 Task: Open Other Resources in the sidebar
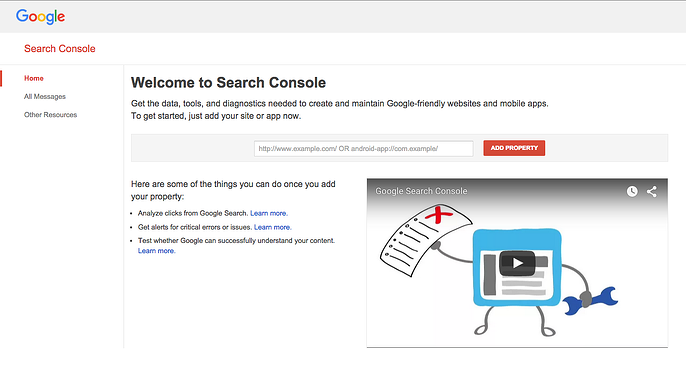pos(50,115)
